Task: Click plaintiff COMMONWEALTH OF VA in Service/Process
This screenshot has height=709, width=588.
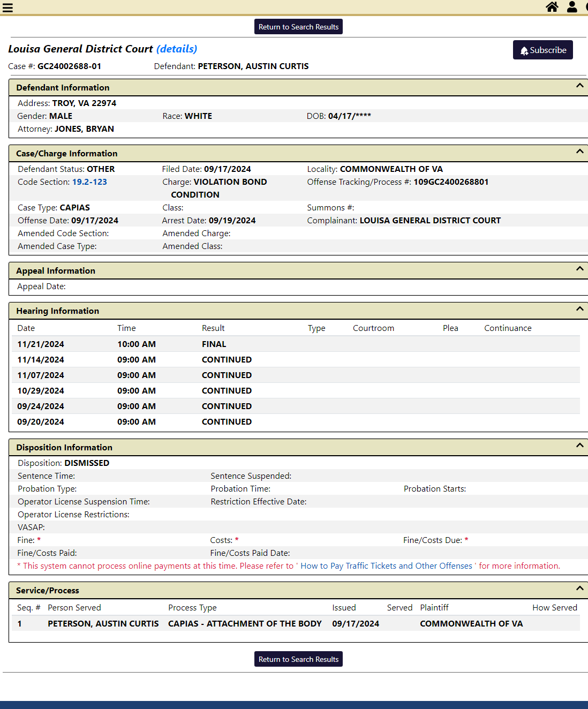Action: 471,624
